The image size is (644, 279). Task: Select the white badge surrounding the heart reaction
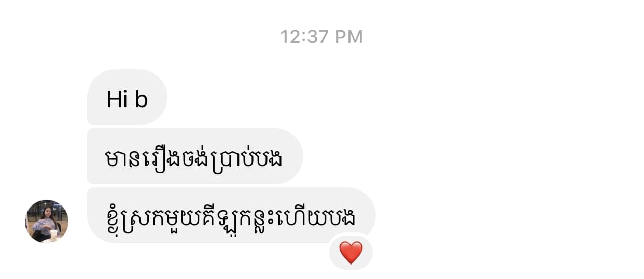coord(351,252)
